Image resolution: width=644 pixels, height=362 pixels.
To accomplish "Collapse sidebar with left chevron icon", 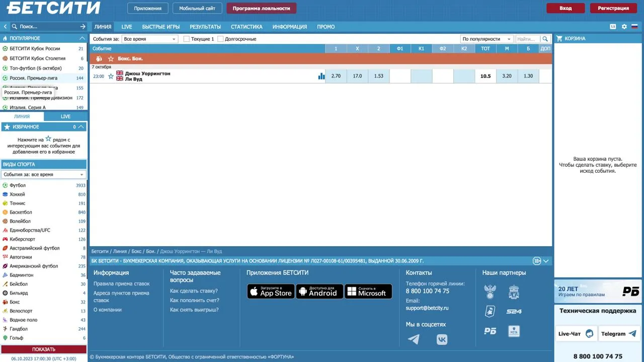I will tap(5, 27).
